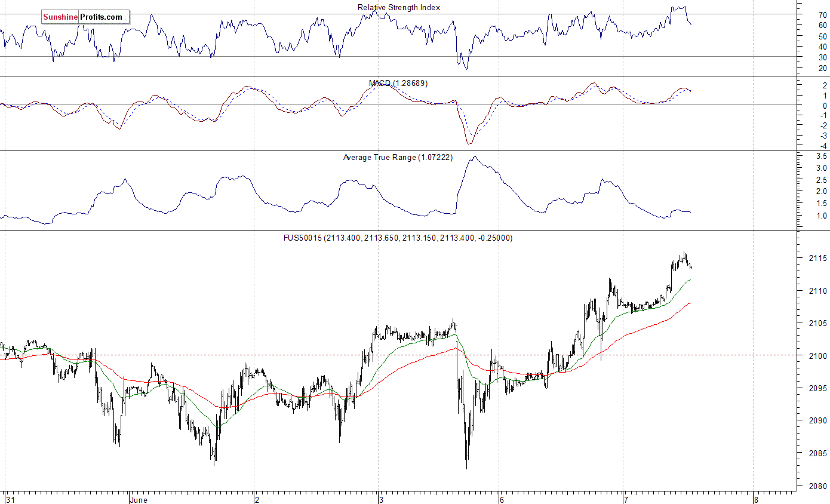Click the SunshineProfits.com logo
The height and width of the screenshot is (504, 830).
[x=85, y=17]
